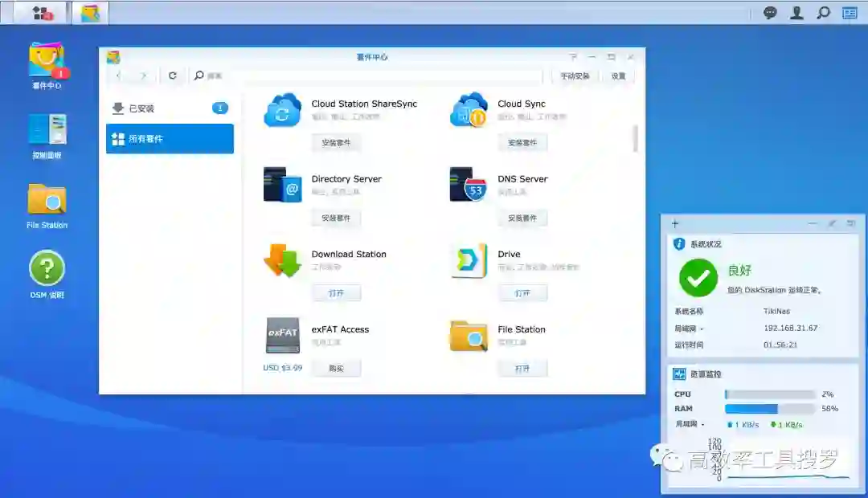This screenshot has height=498, width=868.
Task: Install the DNS Server package
Action: click(522, 218)
